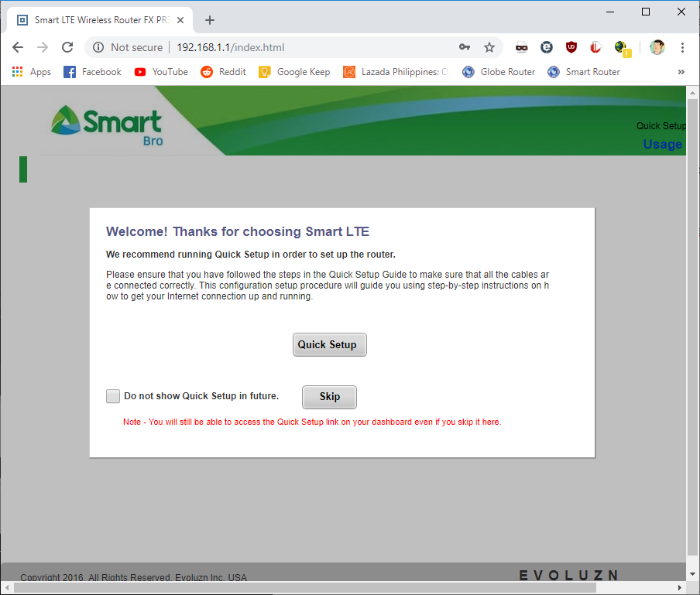Bookmark this page with star icon
The image size is (700, 595).
click(x=489, y=47)
